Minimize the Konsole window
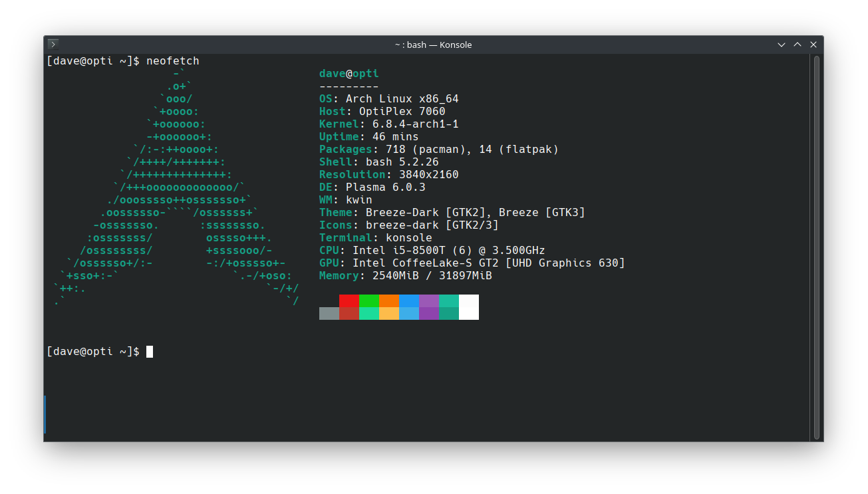 click(782, 45)
